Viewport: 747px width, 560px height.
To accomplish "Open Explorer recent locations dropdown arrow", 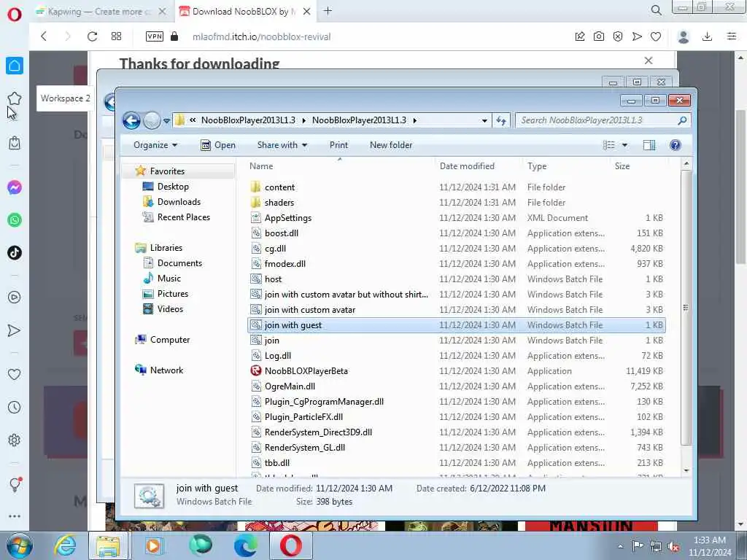I will tap(166, 120).
